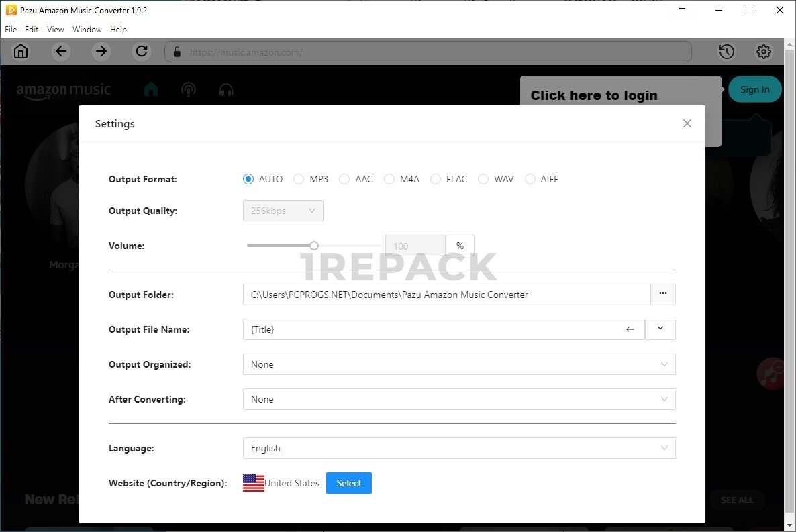Screen dimensions: 796x532
Task: Close the Settings dialog with X
Action: (x=687, y=123)
